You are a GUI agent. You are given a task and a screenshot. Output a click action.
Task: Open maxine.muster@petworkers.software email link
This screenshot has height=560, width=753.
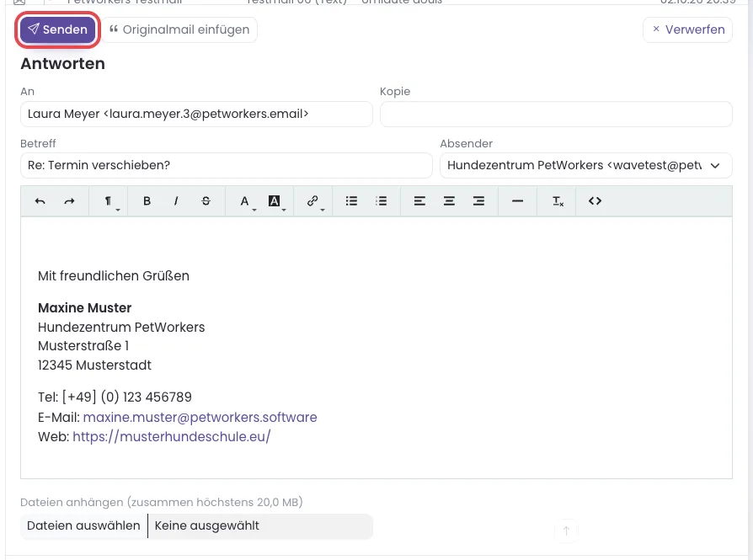(x=200, y=418)
